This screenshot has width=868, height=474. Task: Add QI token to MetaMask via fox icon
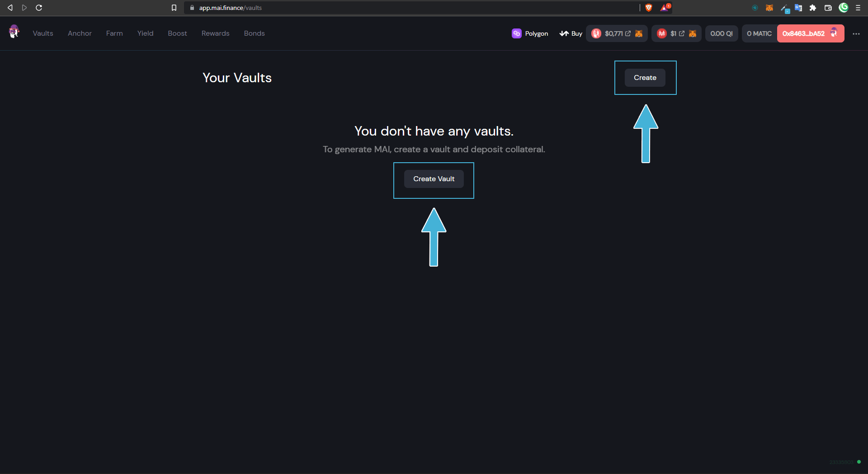click(x=639, y=33)
